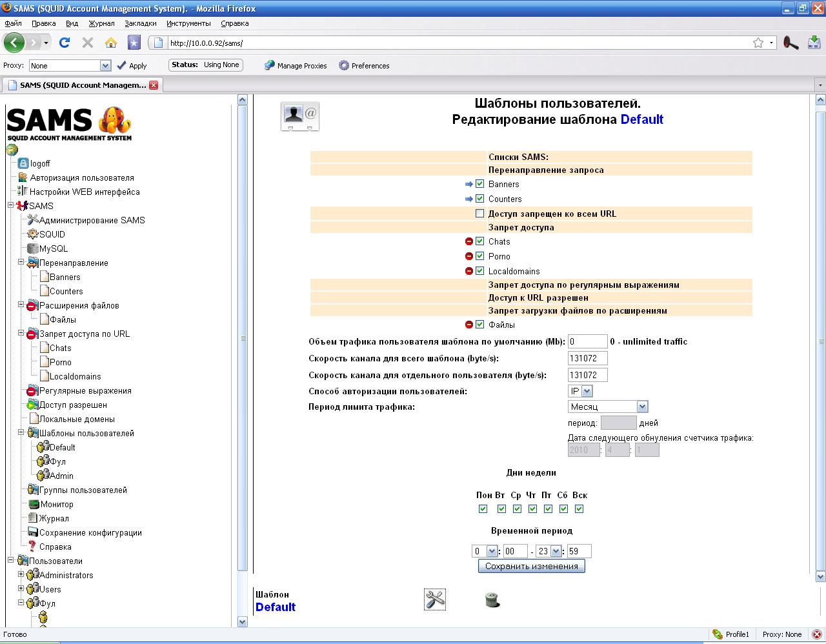Open the Закладки menu
The width and height of the screenshot is (826, 644).
pyautogui.click(x=141, y=23)
